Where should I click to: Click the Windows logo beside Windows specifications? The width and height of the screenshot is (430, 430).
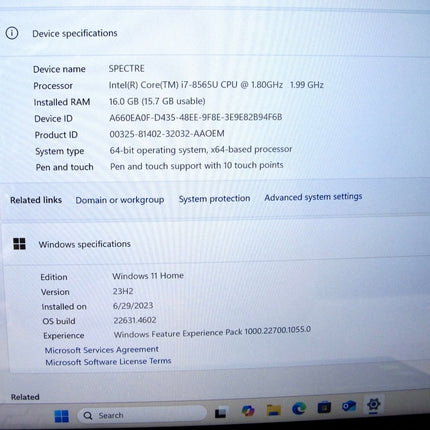click(19, 244)
